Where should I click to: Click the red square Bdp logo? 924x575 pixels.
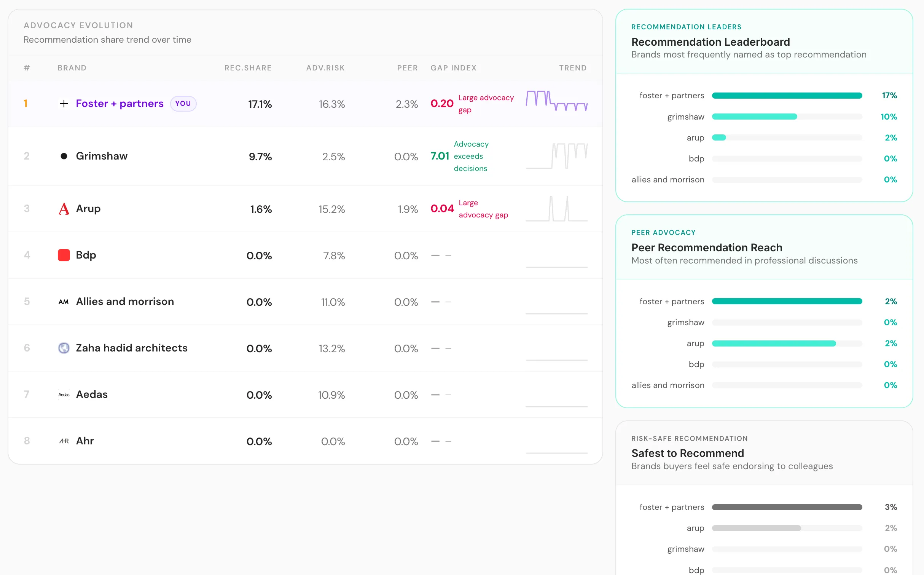click(x=64, y=255)
